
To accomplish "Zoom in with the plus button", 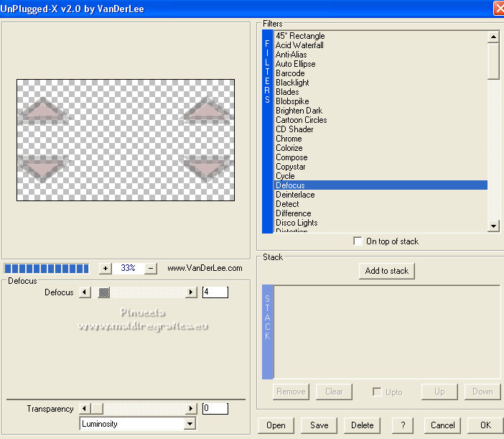I will click(105, 268).
